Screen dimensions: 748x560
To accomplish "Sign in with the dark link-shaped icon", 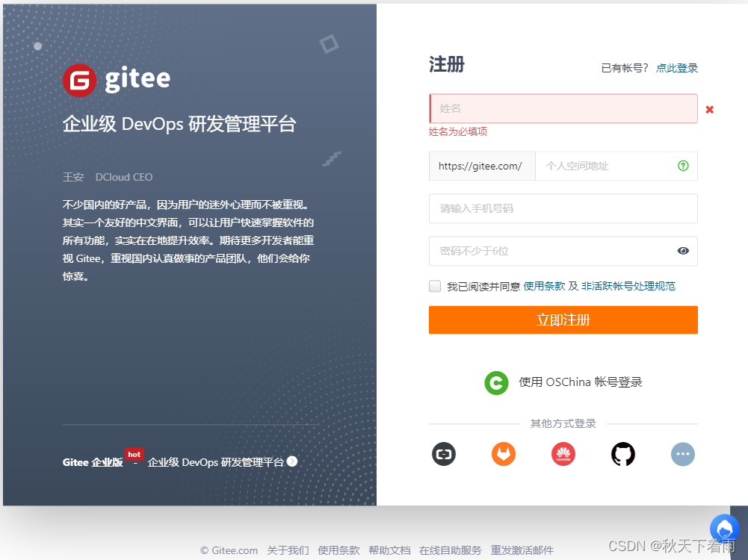I will pyautogui.click(x=444, y=454).
